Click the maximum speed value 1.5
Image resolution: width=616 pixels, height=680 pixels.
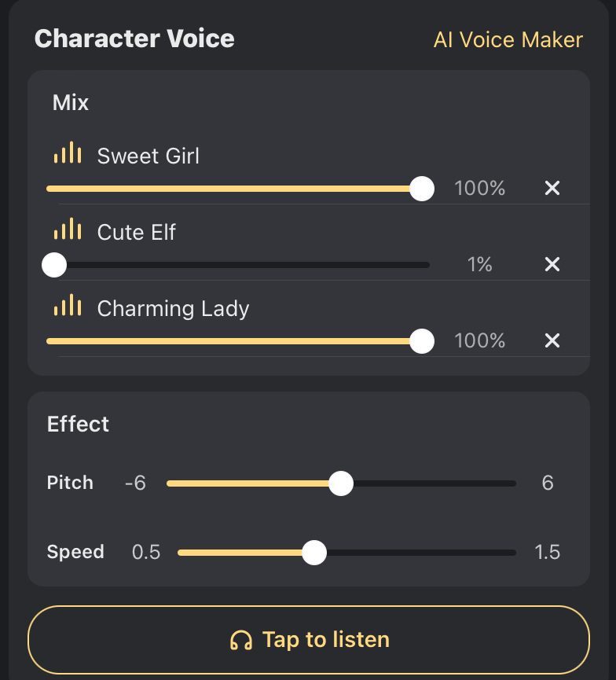pos(547,552)
